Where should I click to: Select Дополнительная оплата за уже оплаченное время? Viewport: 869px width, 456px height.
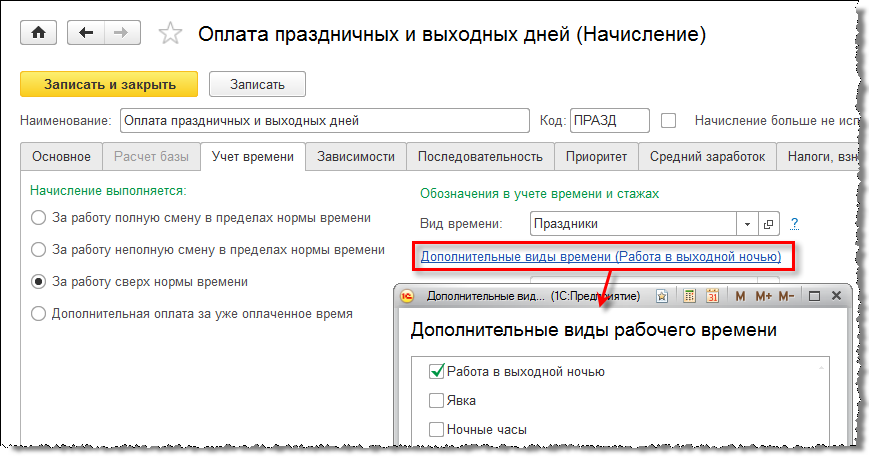(x=38, y=314)
